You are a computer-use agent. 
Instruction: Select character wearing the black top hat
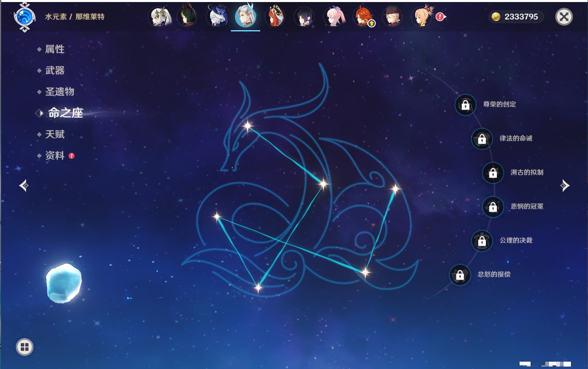pos(393,17)
